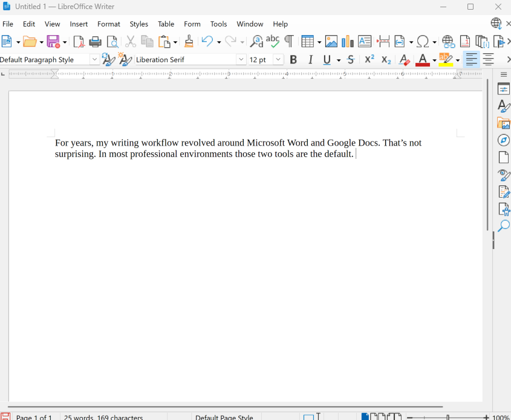
Task: Click the Update Selected Style icon
Action: (x=108, y=59)
